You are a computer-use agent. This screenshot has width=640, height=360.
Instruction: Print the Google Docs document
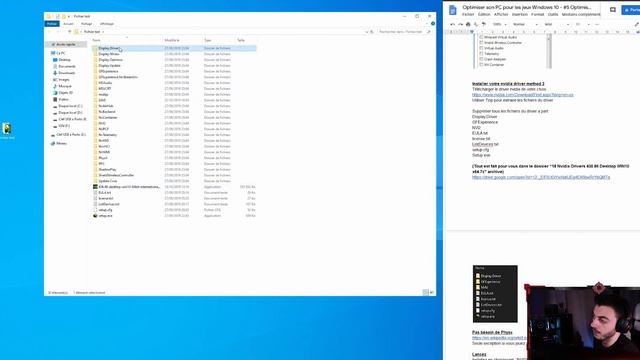(x=468, y=24)
